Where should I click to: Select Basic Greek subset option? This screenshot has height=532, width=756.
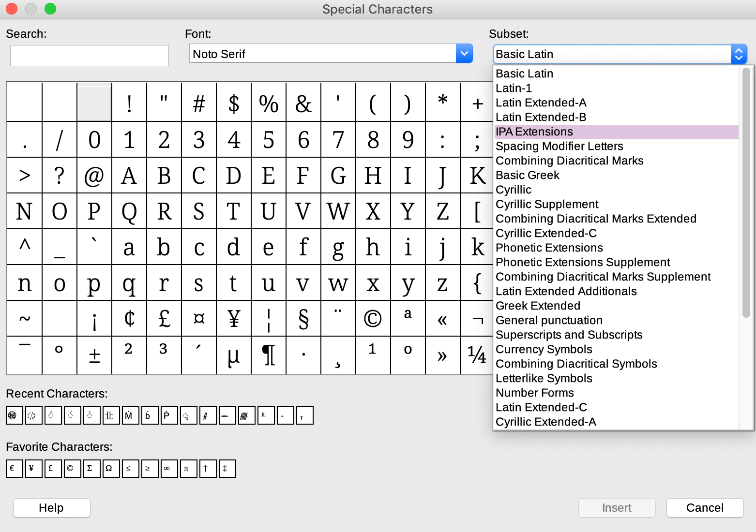(x=616, y=175)
